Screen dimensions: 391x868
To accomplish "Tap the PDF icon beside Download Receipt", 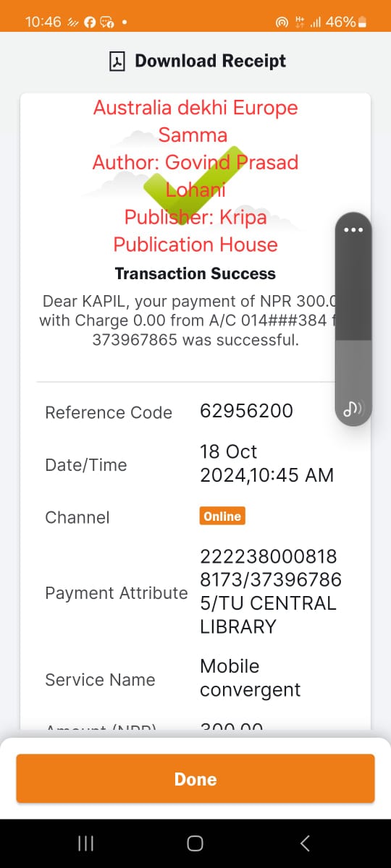I will 117,61.
